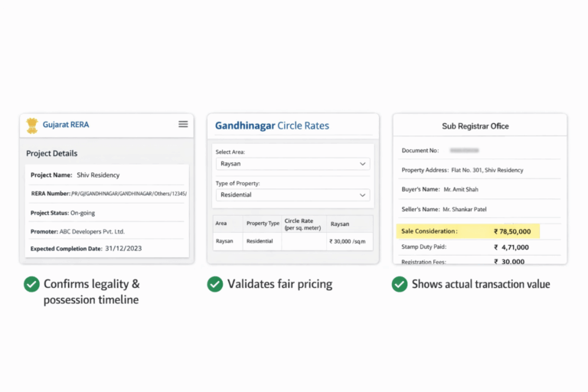The image size is (588, 392).
Task: Select the Property Type column header
Action: (x=263, y=223)
